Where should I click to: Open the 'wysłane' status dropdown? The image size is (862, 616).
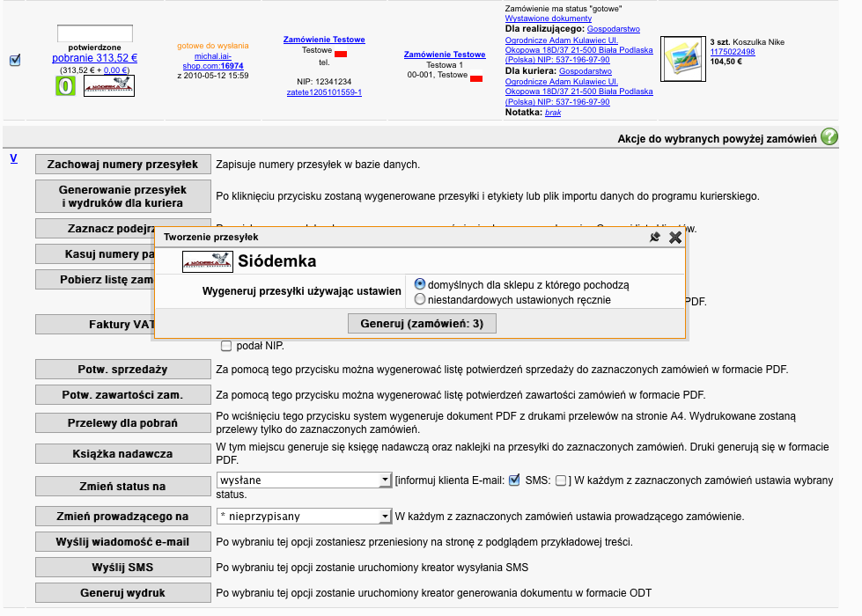click(304, 480)
